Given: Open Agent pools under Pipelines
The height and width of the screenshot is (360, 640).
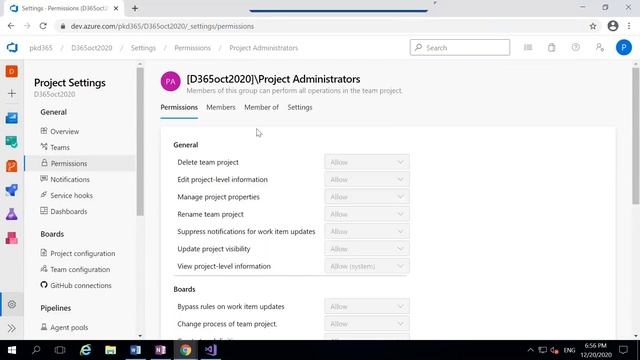Looking at the screenshot, I should click(64, 327).
